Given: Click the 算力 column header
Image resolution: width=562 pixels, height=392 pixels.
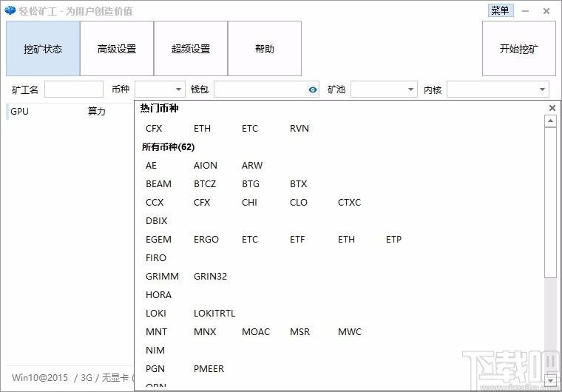Looking at the screenshot, I should [x=96, y=111].
